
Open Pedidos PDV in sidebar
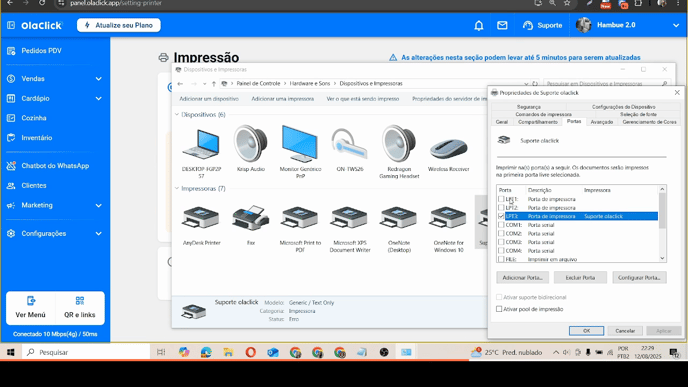point(41,51)
